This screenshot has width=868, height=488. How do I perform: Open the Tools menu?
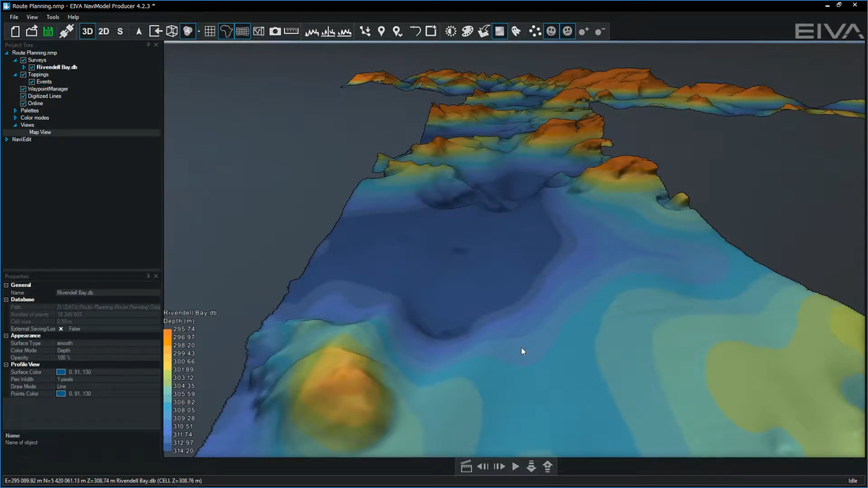point(53,17)
